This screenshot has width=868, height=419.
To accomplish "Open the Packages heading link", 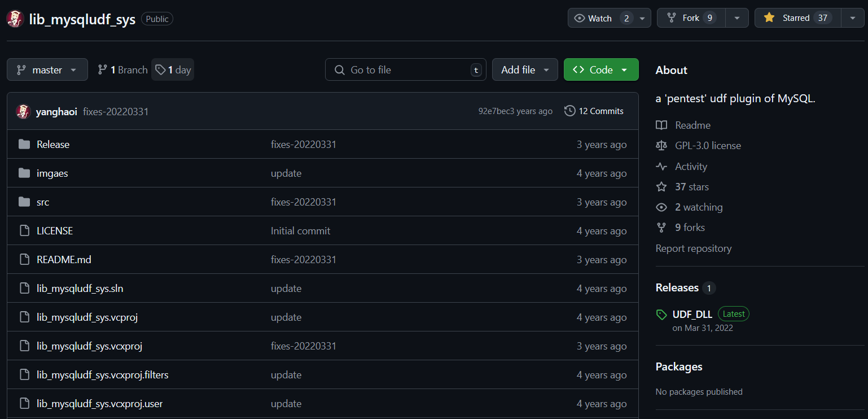I will 679,367.
